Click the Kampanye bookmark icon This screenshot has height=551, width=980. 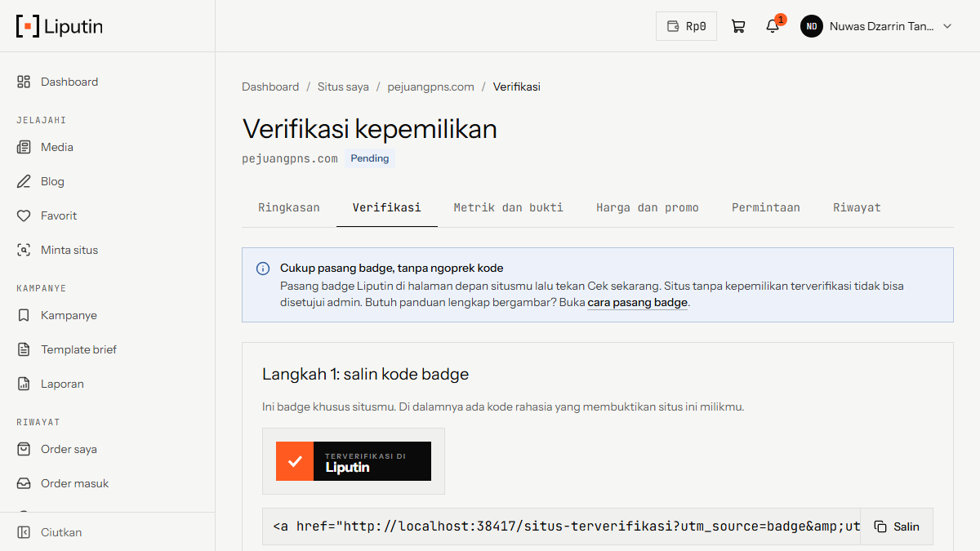coord(24,315)
